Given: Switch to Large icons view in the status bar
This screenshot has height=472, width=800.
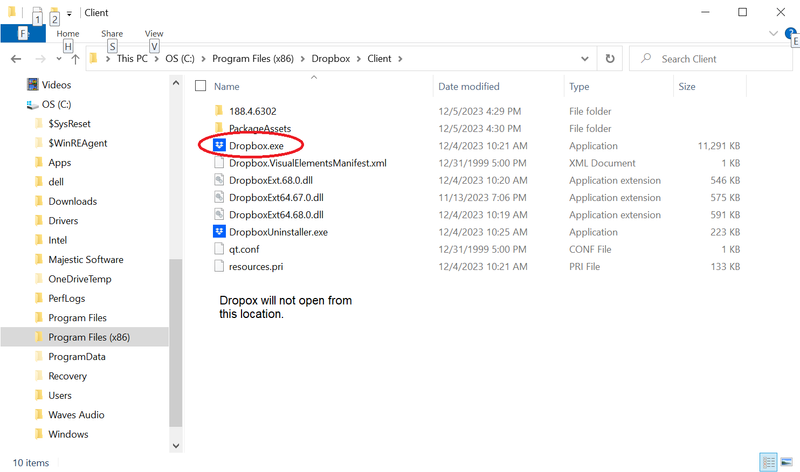Looking at the screenshot, I should click(x=787, y=462).
